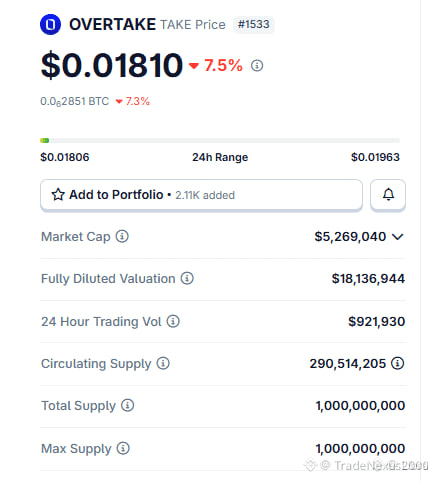The width and height of the screenshot is (436, 481).
Task: Click Fully Diluted Valuation info icon
Action: 187,278
